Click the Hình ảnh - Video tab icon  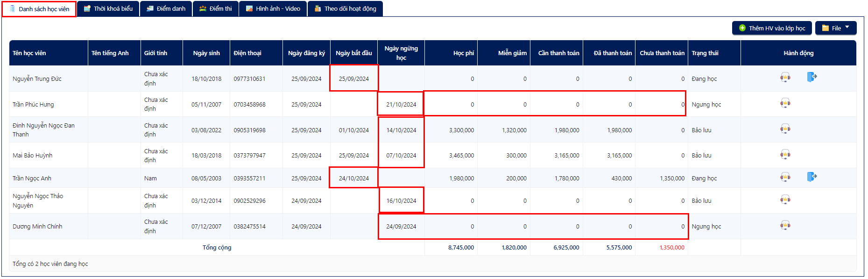[249, 8]
